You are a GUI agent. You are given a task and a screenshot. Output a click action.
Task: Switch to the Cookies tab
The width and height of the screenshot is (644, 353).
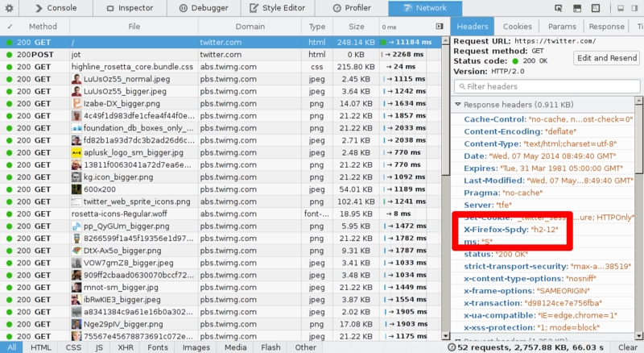tap(518, 27)
